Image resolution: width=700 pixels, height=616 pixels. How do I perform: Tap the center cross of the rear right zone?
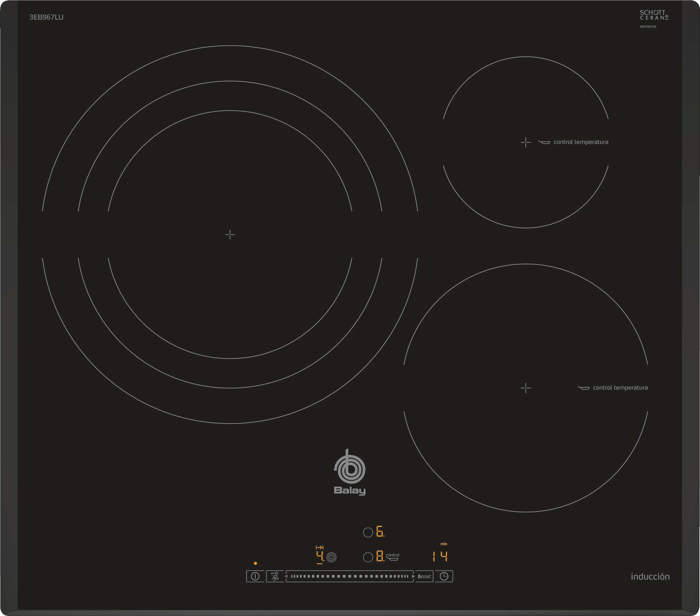pos(526,142)
